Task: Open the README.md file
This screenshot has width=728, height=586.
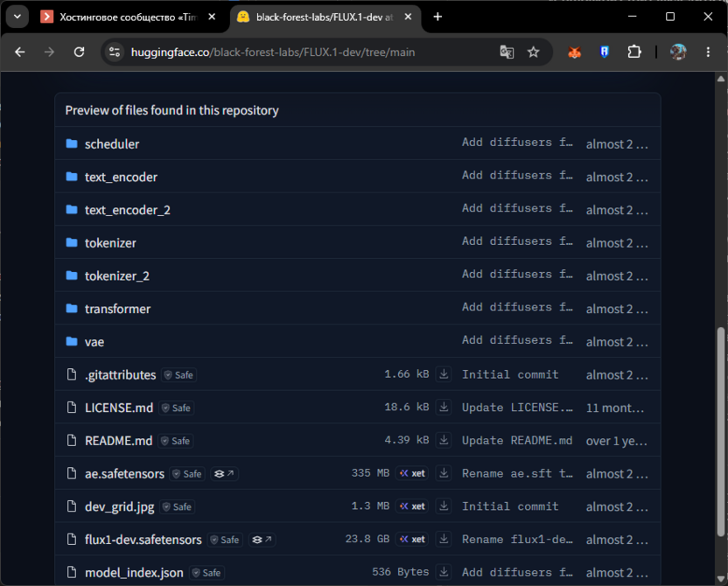Action: pyautogui.click(x=118, y=440)
